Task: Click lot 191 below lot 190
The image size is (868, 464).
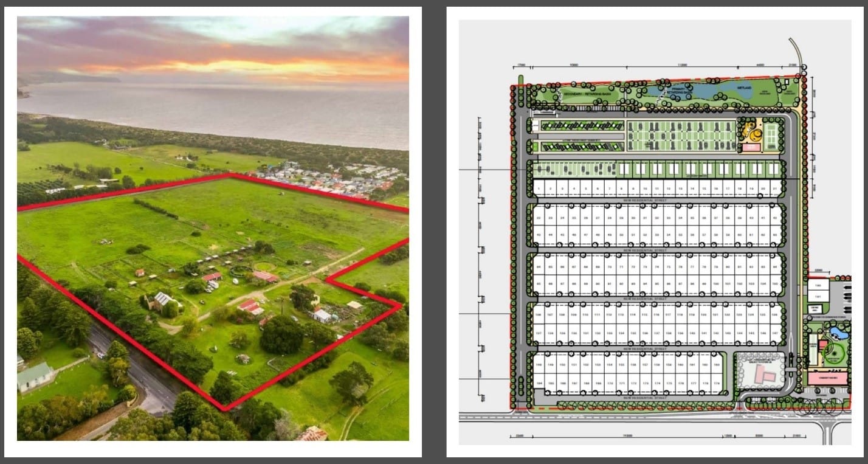Action: pyautogui.click(x=818, y=297)
